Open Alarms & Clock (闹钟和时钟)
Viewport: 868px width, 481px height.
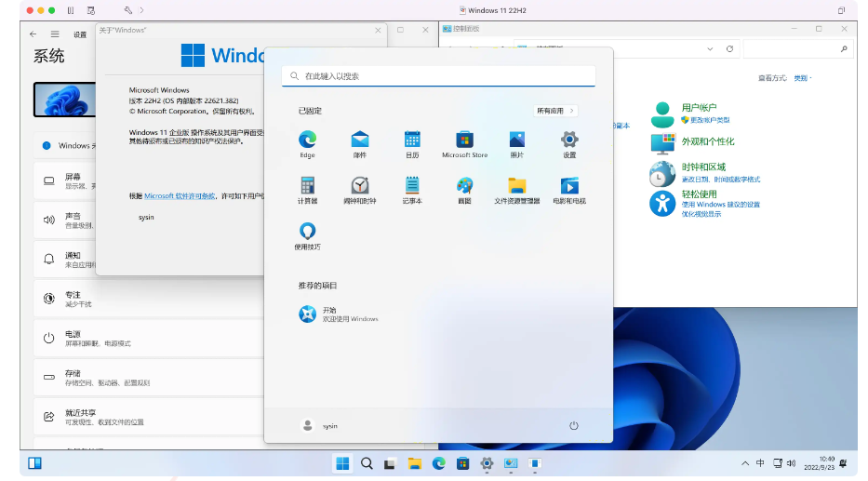(x=360, y=190)
